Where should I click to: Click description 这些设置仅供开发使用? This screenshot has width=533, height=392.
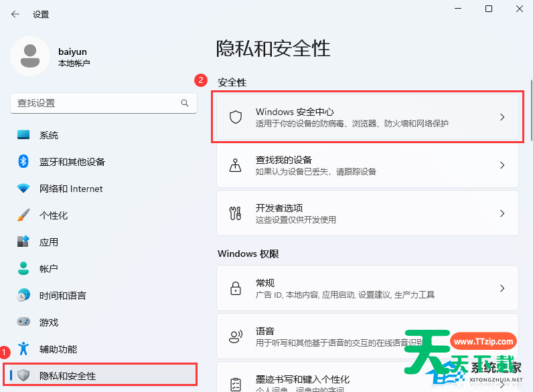click(296, 220)
